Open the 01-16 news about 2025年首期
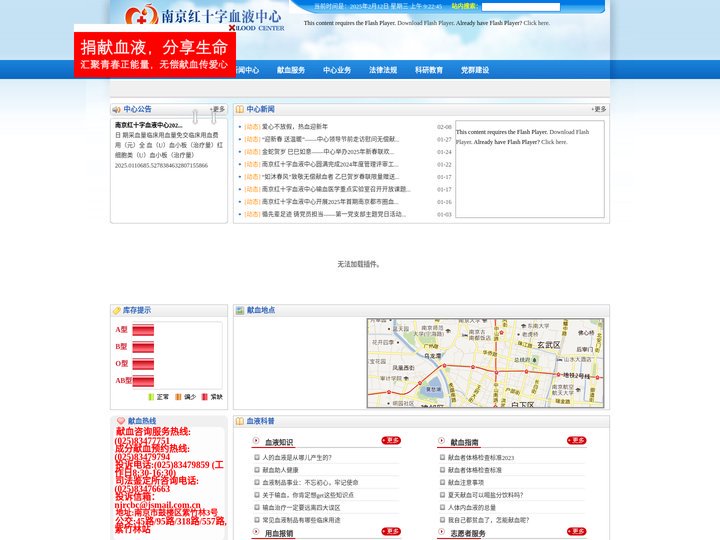 point(330,202)
